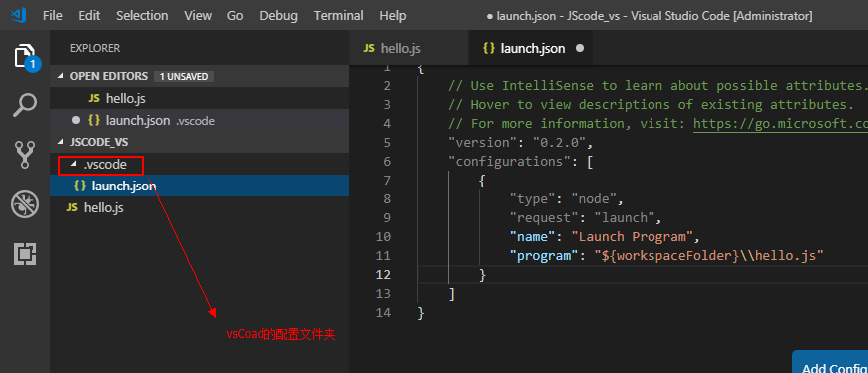868x373 pixels.
Task: Open the Debug view icon
Action: [x=25, y=204]
